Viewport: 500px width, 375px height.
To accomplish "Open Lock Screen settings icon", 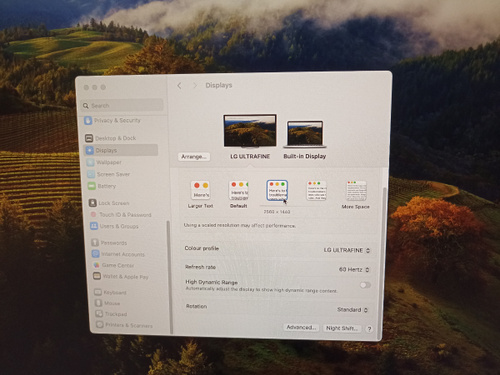I will point(93,203).
